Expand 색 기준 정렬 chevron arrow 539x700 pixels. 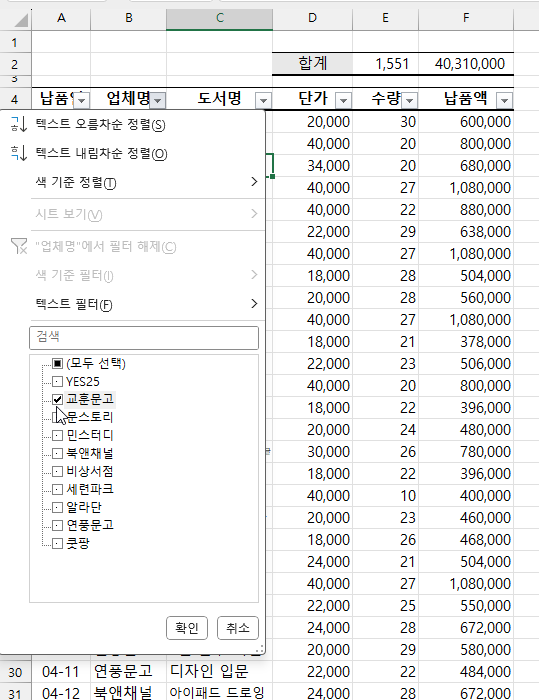click(x=254, y=182)
